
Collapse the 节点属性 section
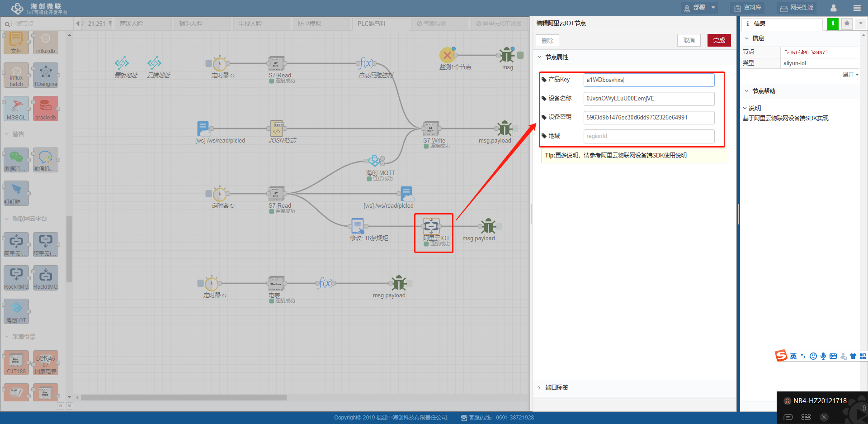[x=539, y=57]
